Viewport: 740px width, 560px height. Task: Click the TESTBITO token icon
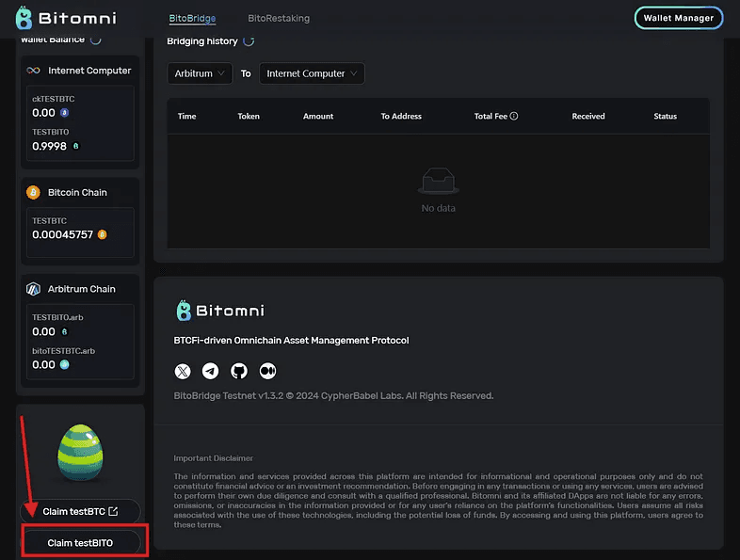click(x=75, y=146)
